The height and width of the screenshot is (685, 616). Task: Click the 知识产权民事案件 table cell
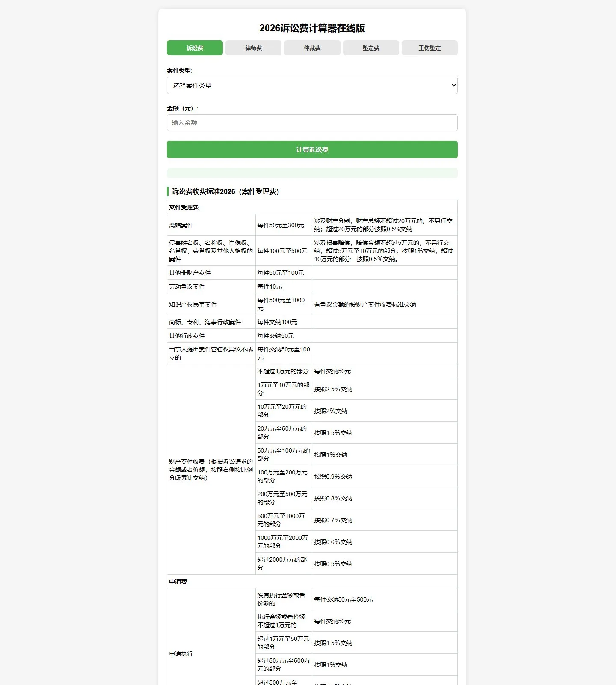pyautogui.click(x=211, y=304)
